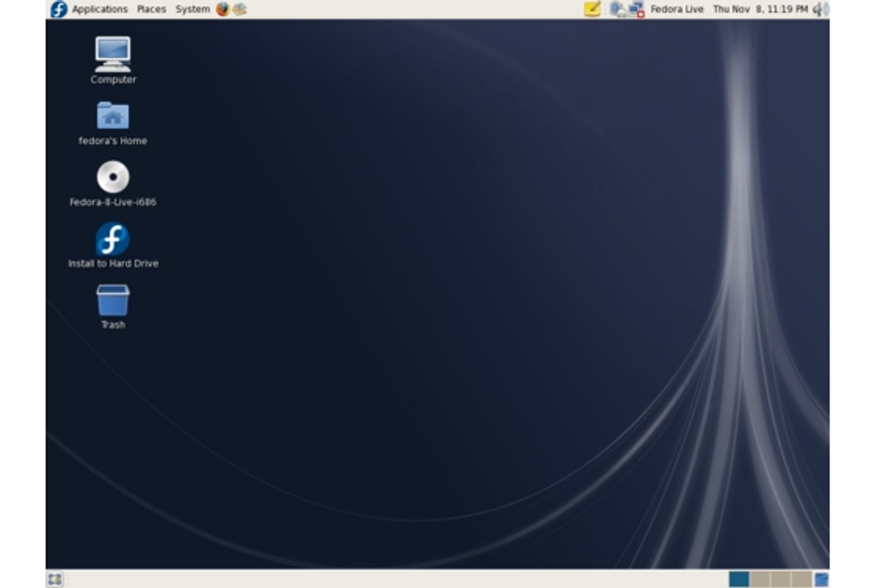Launch Firefox from the panel

coord(223,9)
